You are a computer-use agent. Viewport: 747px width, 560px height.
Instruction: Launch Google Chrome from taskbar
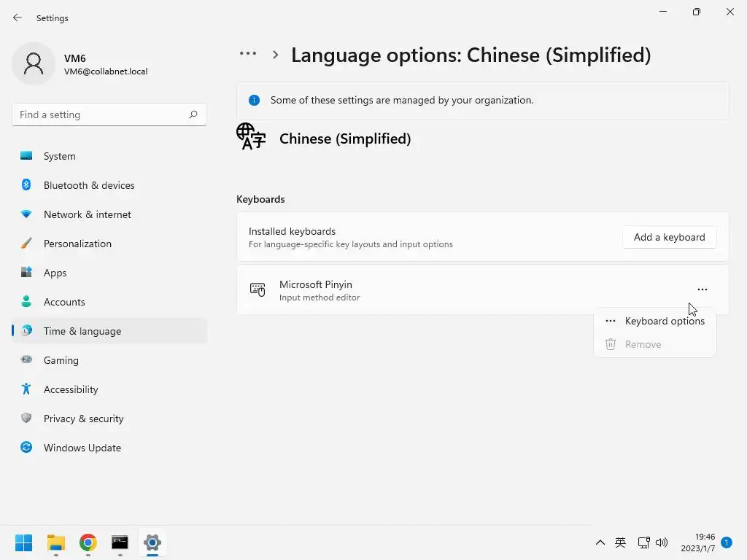point(88,542)
